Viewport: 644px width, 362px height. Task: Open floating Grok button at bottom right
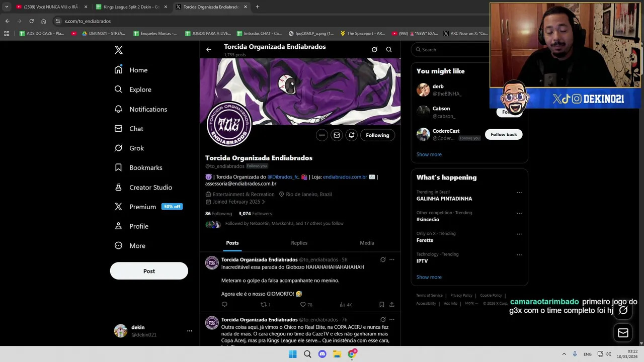[623, 310]
